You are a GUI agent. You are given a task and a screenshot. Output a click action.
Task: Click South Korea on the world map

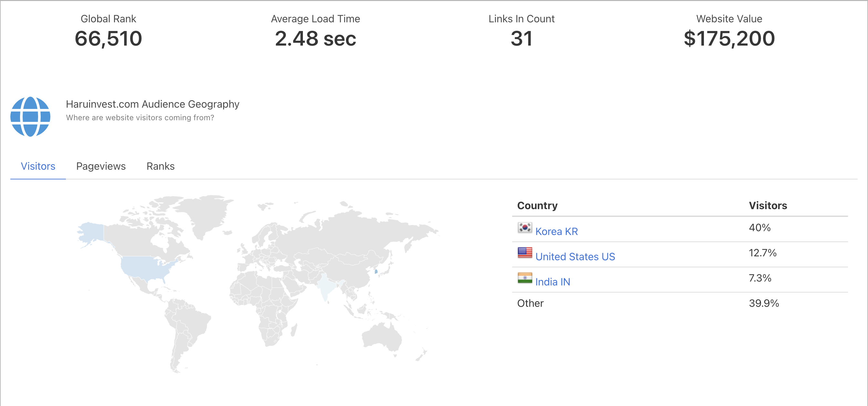376,272
